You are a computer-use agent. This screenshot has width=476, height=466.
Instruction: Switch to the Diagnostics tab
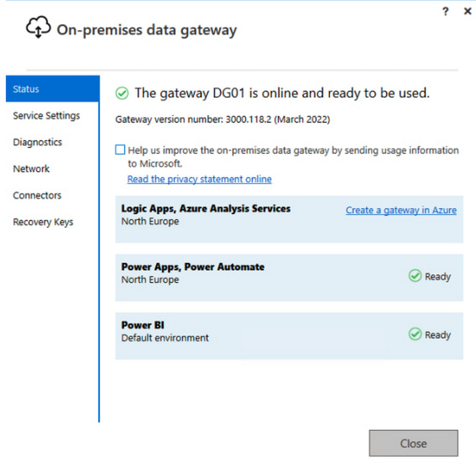[38, 142]
